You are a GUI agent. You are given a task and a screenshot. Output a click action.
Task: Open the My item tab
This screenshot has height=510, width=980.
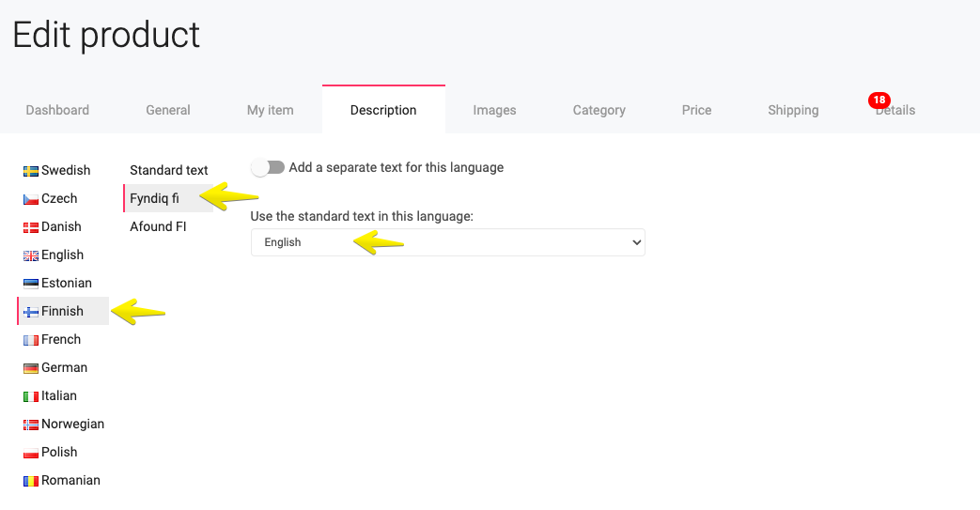click(270, 110)
